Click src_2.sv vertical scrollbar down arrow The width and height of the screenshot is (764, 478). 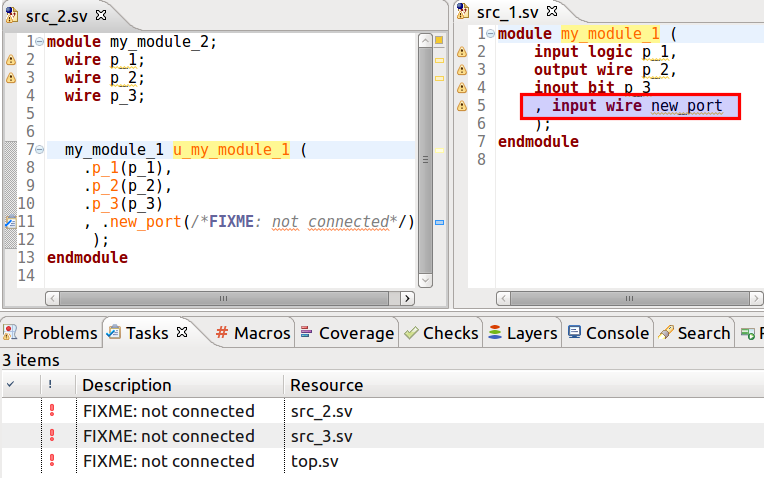coord(425,280)
